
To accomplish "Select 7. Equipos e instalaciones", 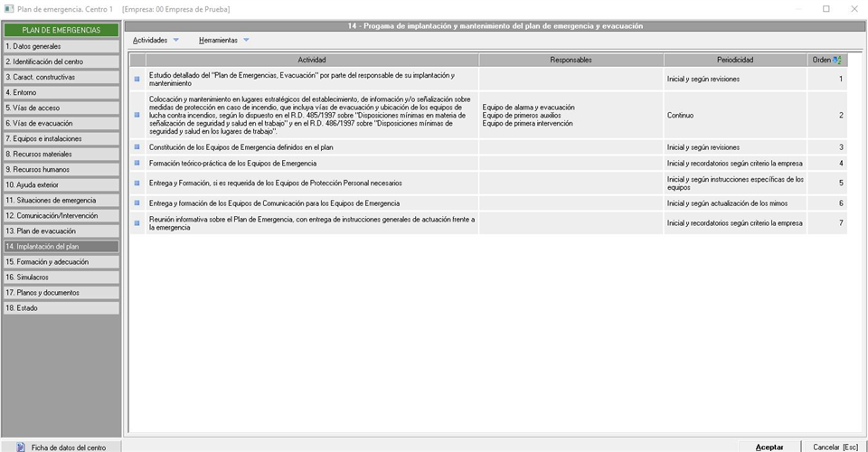I will (61, 139).
